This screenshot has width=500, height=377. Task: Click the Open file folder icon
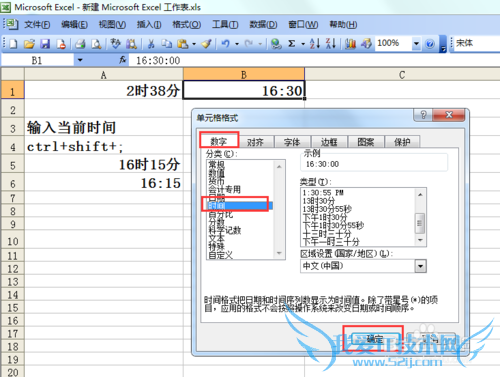[29, 44]
